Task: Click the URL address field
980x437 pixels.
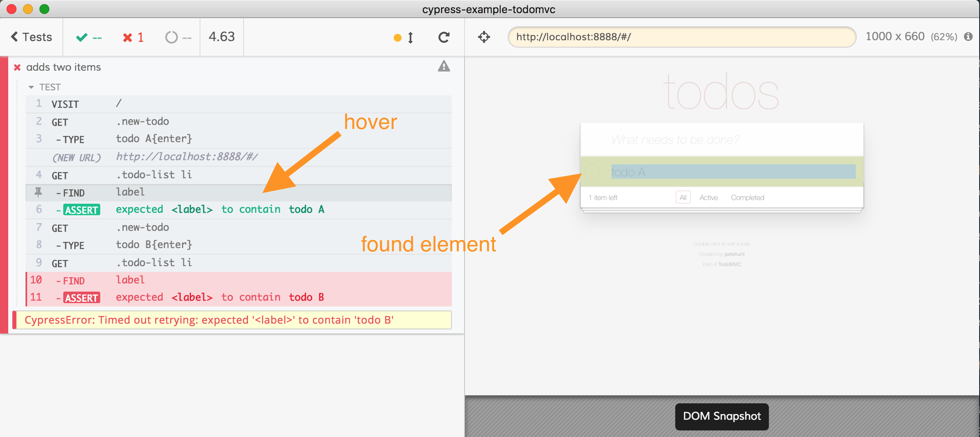Action: [682, 37]
